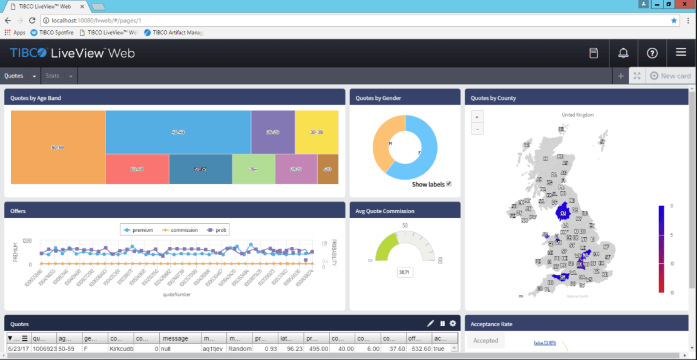Click the gauge value 38.71
Viewport: 697px width, 360px height.
(404, 272)
